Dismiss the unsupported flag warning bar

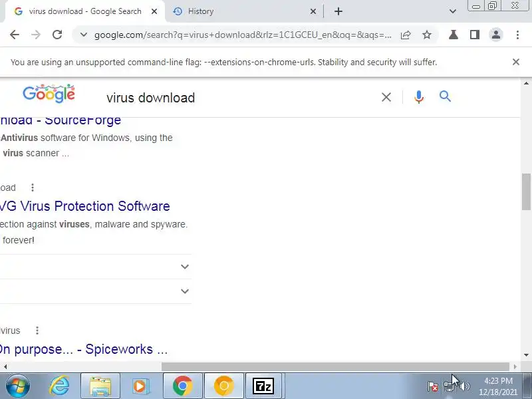(x=516, y=62)
